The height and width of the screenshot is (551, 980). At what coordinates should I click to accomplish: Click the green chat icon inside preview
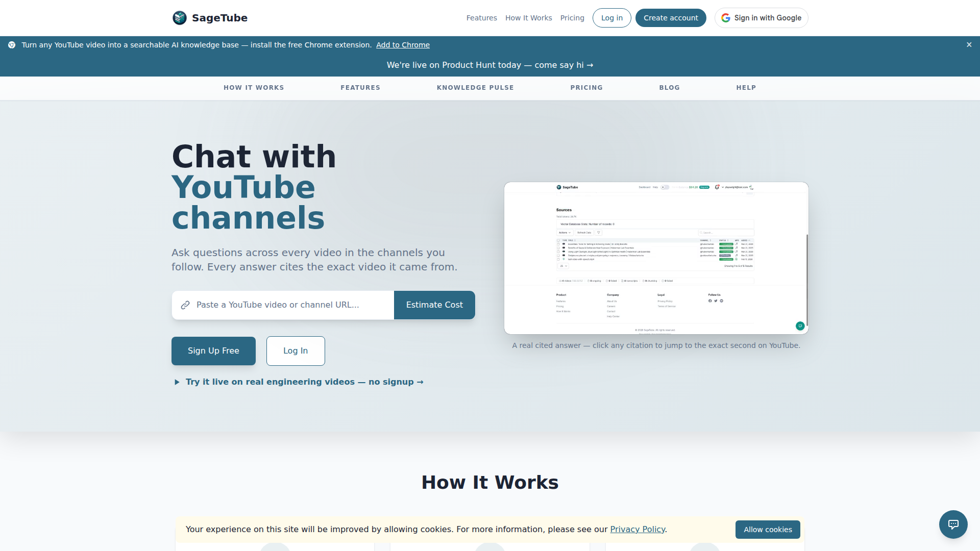click(800, 325)
